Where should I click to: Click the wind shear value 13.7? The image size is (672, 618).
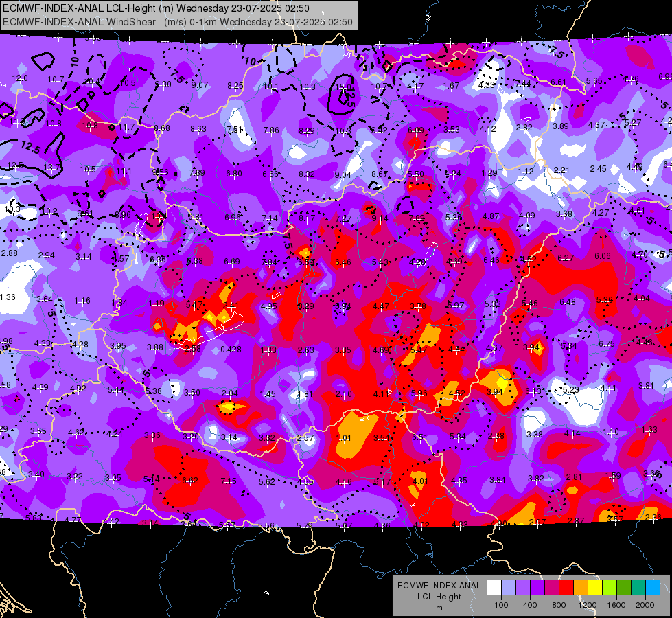click(52, 168)
